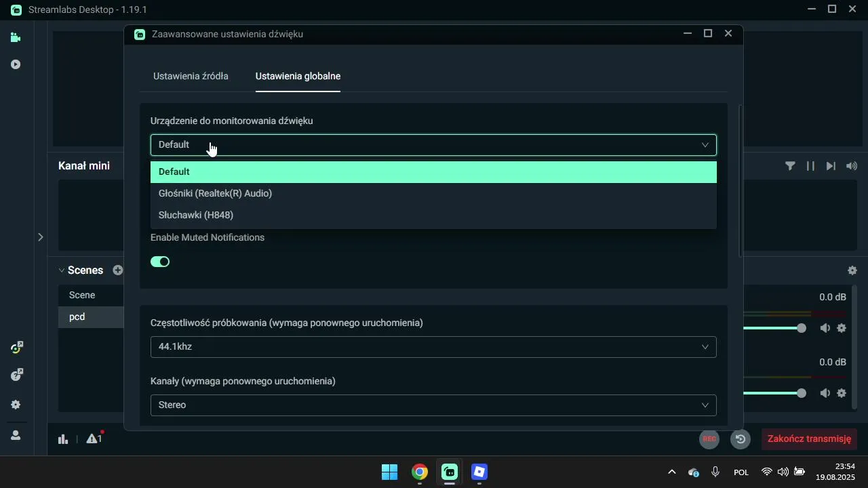Open the Editor icon in left sidebar
The height and width of the screenshot is (488, 868).
[x=16, y=38]
